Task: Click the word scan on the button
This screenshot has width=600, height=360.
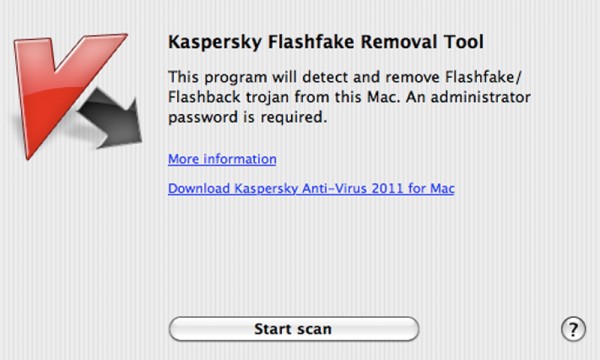Action: [314, 329]
